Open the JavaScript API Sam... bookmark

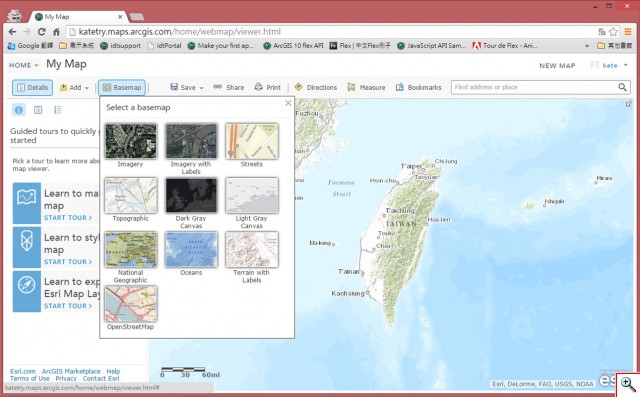tap(431, 46)
